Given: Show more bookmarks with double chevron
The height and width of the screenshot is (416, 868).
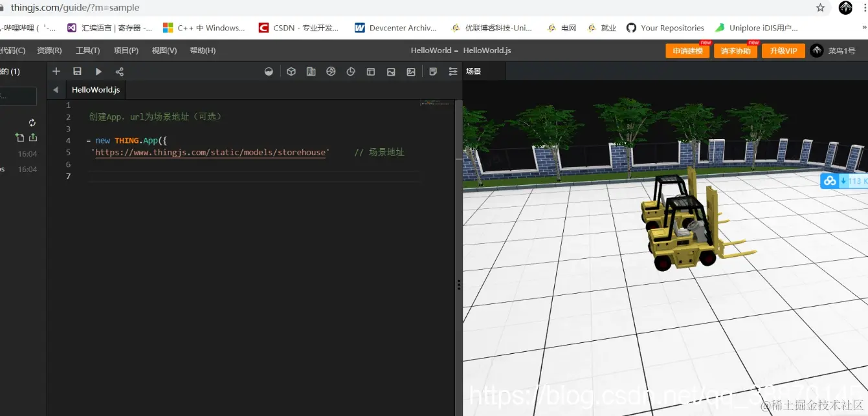Looking at the screenshot, I should tap(865, 28).
